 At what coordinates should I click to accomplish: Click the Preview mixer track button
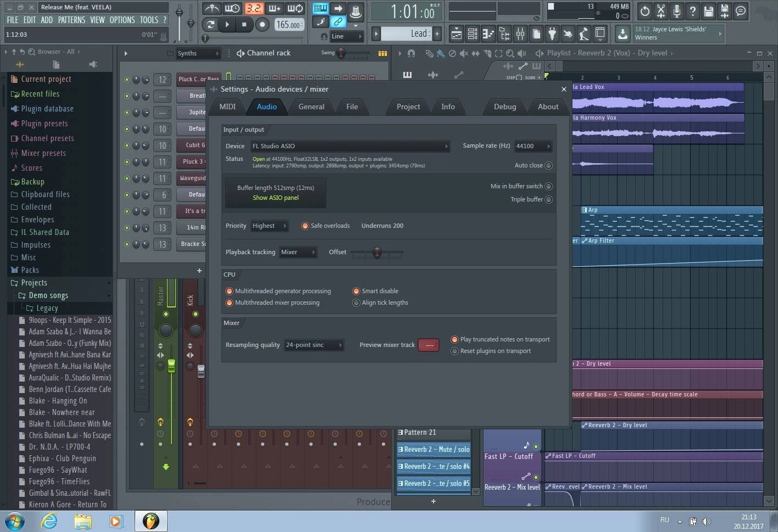tap(429, 345)
